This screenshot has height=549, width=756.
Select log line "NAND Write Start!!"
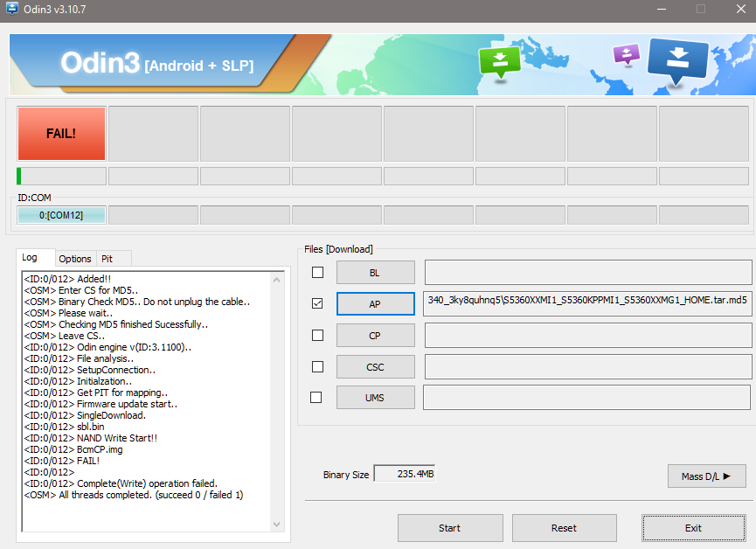point(117,438)
